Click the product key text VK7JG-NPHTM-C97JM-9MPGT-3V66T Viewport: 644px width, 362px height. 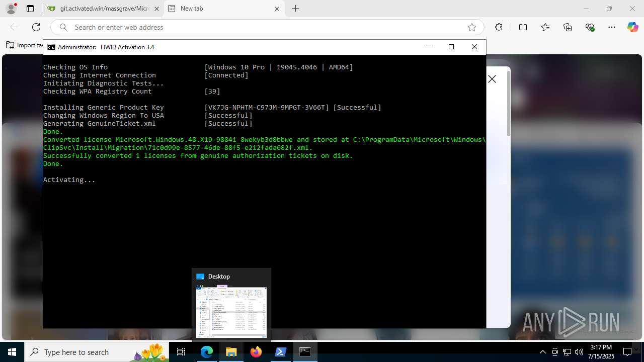[267, 107]
